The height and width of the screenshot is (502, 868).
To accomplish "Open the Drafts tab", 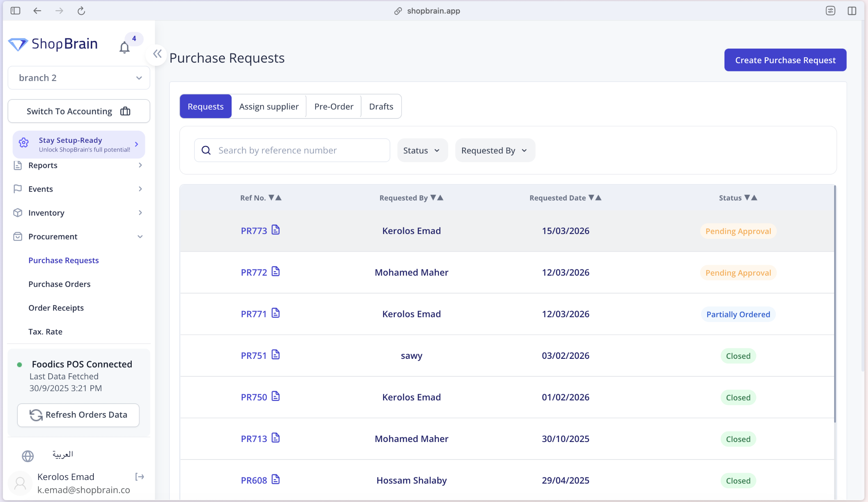I will [x=381, y=106].
